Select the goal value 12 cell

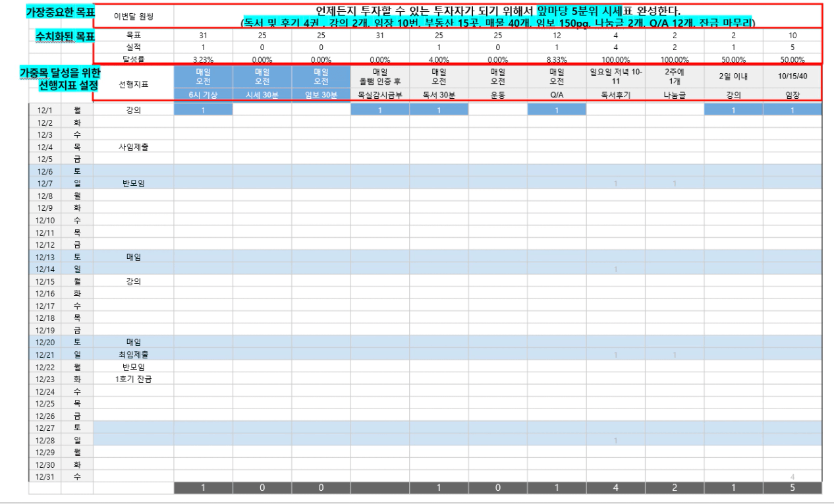pos(557,35)
